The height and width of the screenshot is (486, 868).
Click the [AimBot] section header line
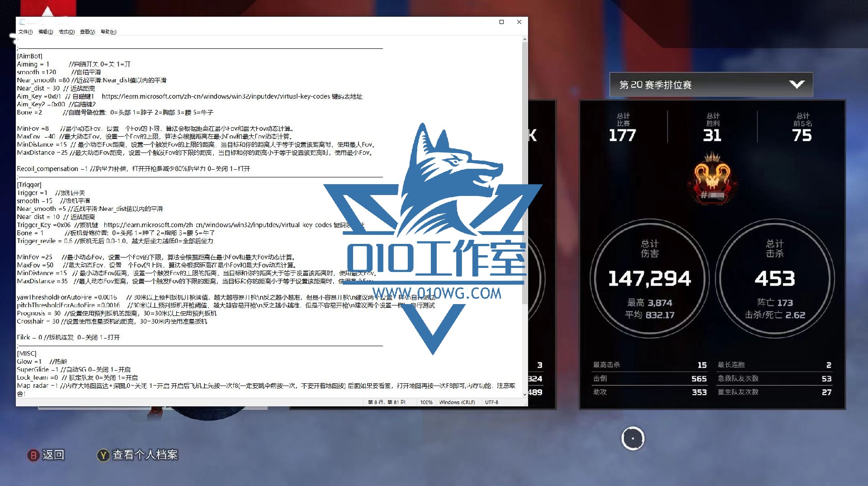click(x=29, y=56)
